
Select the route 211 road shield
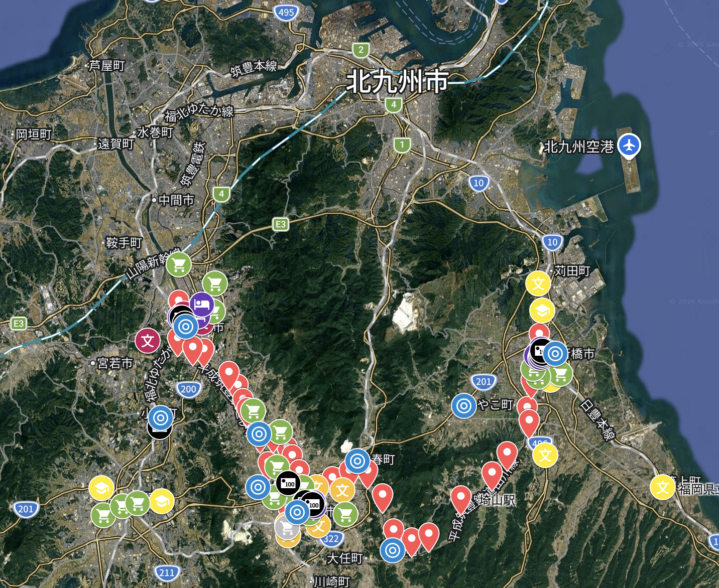(x=166, y=572)
